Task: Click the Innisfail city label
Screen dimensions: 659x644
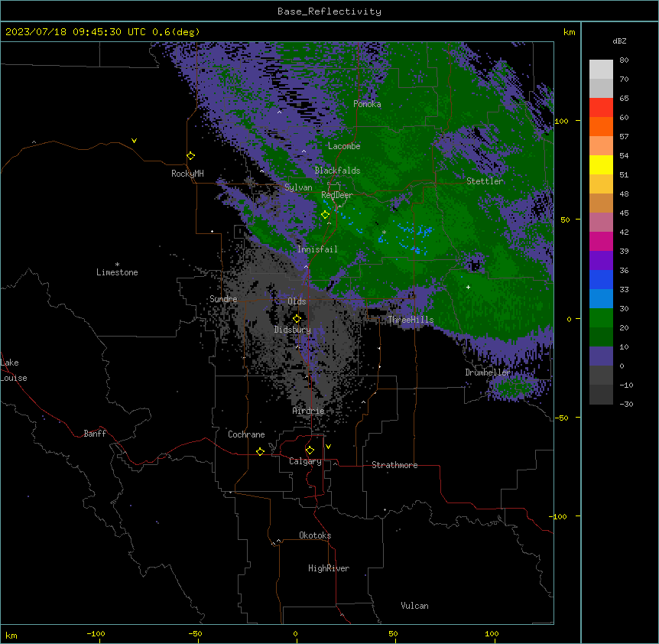Action: (x=317, y=249)
